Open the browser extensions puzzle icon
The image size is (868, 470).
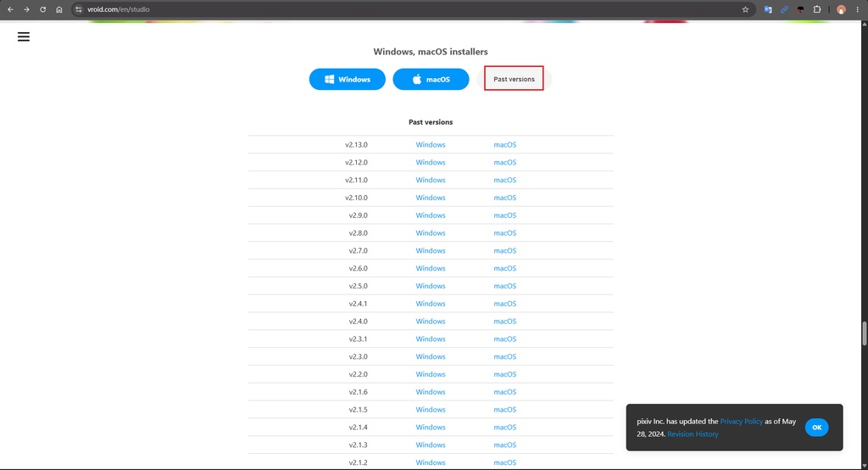point(817,9)
